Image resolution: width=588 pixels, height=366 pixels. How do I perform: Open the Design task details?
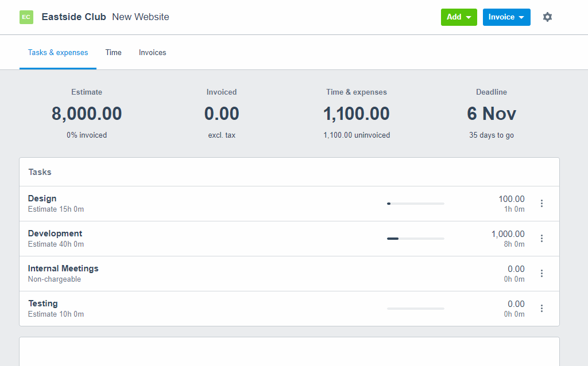(x=42, y=198)
